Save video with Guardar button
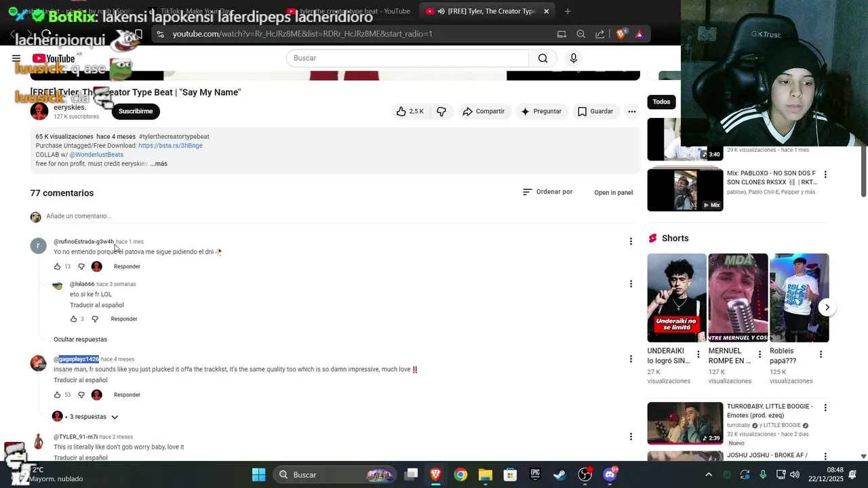 [x=595, y=111]
